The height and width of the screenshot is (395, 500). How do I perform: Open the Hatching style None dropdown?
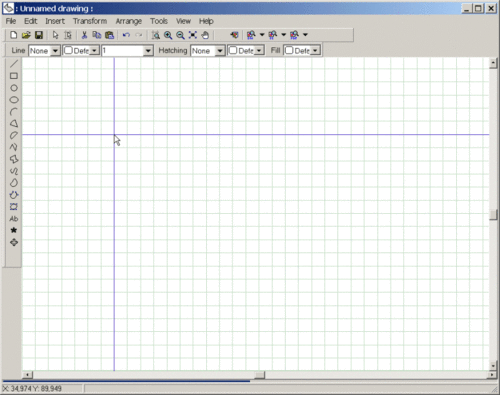pyautogui.click(x=220, y=51)
